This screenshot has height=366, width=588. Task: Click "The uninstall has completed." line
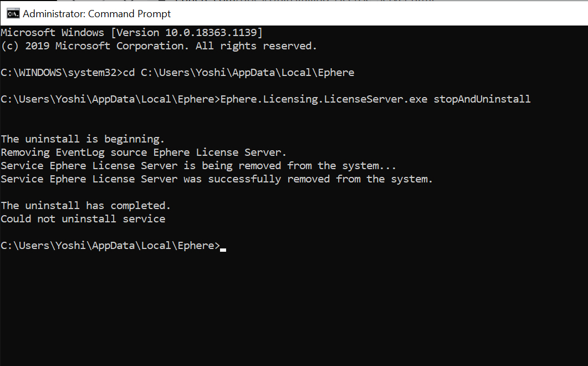tap(85, 206)
